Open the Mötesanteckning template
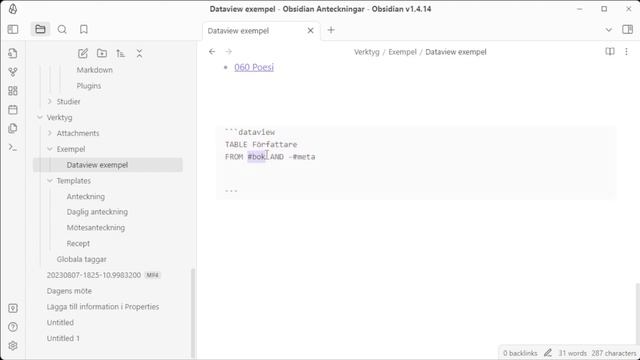640x360 pixels. [96, 228]
